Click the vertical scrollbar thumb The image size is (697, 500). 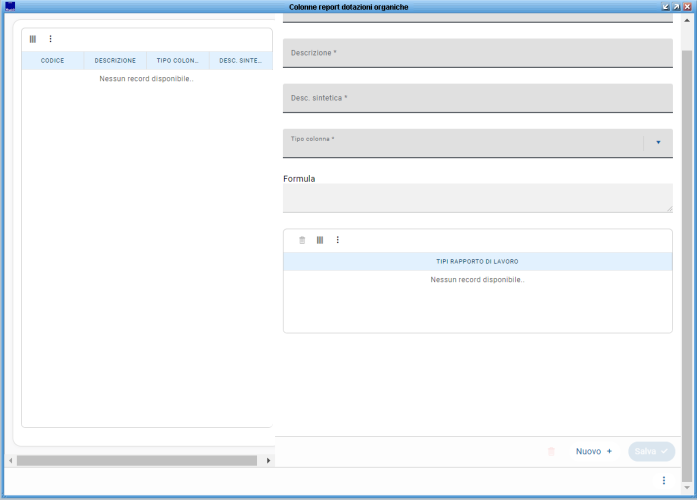pos(687,265)
